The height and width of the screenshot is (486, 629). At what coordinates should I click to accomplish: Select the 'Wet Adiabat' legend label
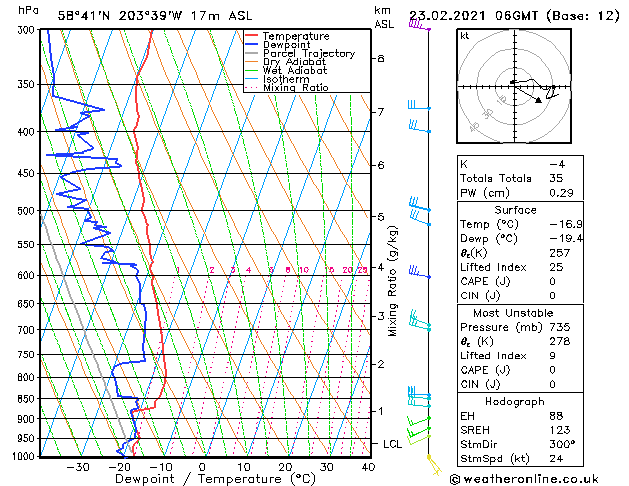coord(295,70)
